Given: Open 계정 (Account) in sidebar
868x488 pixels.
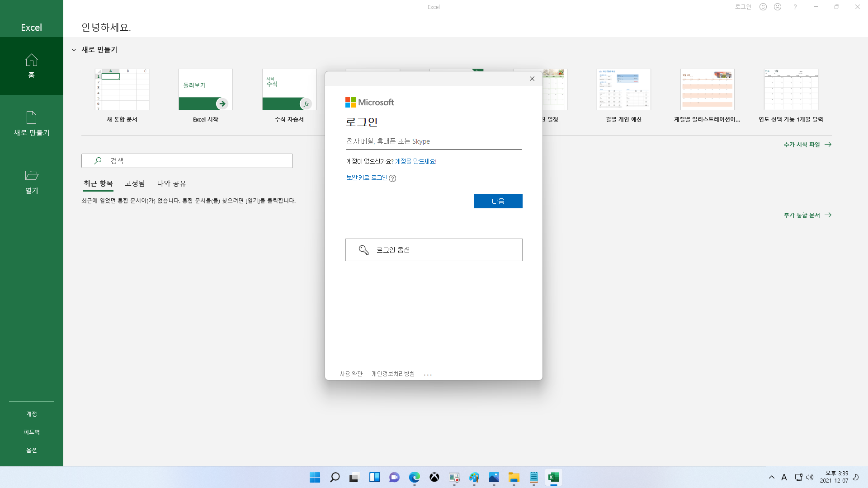Looking at the screenshot, I should [x=32, y=414].
